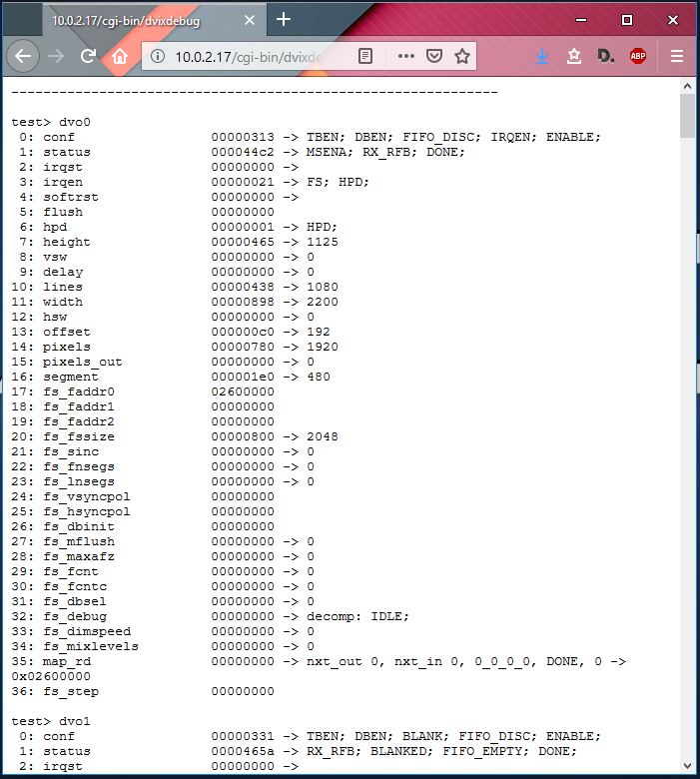Click the 'test> dvo1' heading text
700x779 pixels.
(51, 721)
